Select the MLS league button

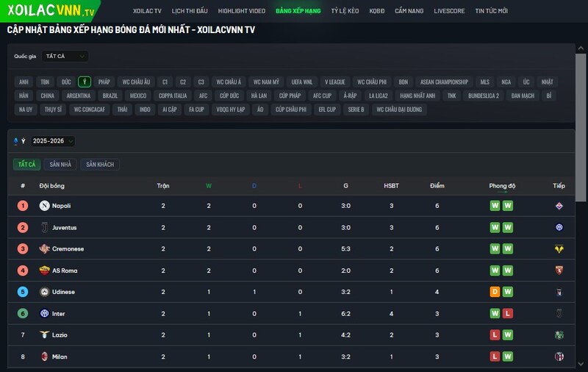click(485, 82)
